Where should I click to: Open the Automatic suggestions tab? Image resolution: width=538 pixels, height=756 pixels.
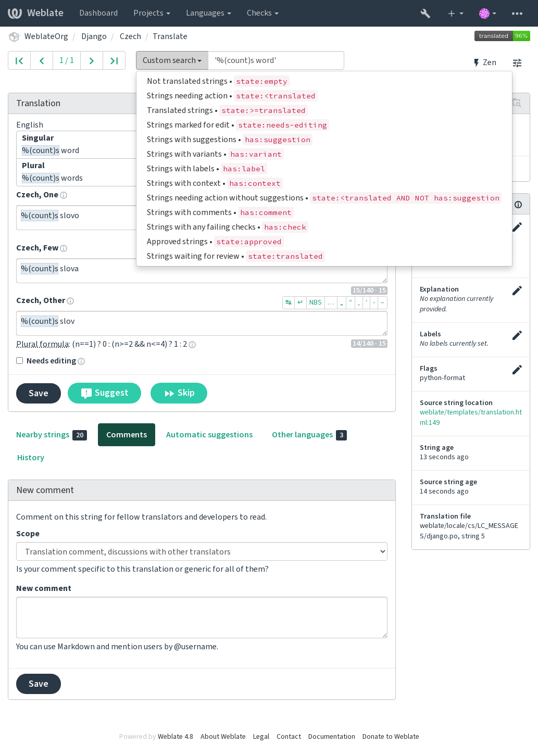(x=209, y=435)
